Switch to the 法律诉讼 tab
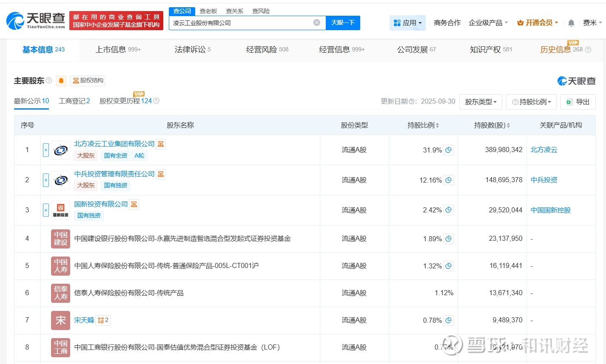This screenshot has width=606, height=364. point(192,50)
